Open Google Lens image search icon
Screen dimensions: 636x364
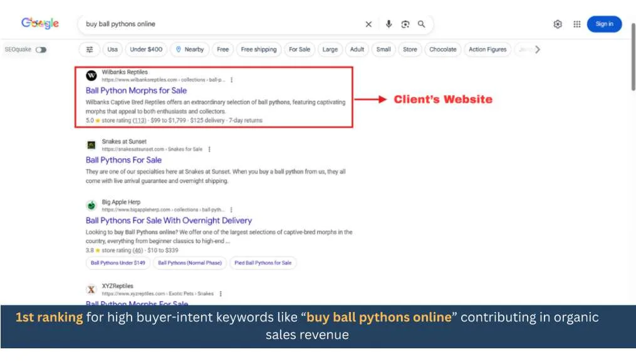(405, 24)
